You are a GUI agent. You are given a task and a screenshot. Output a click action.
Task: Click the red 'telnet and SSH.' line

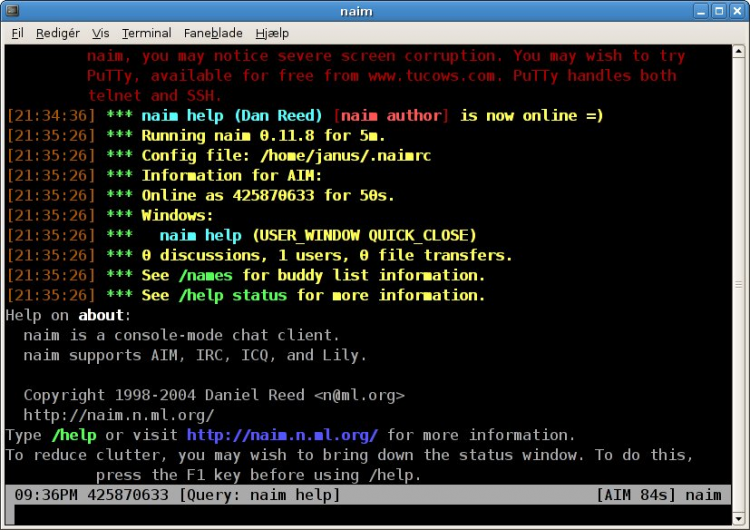tap(154, 96)
